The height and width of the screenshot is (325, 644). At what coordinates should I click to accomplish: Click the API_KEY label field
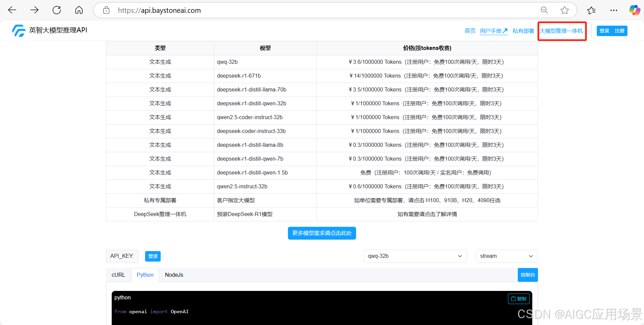[x=122, y=256]
